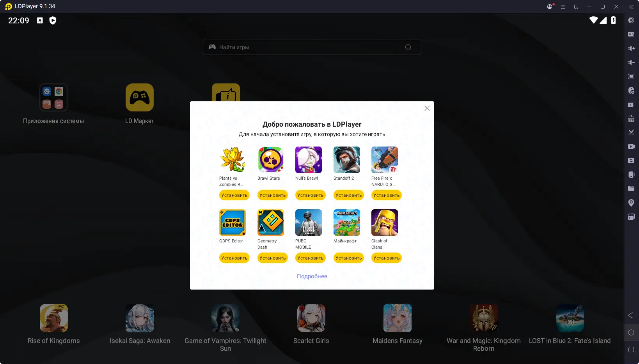Open the virtual location pin icon
The width and height of the screenshot is (639, 364).
coord(631,203)
